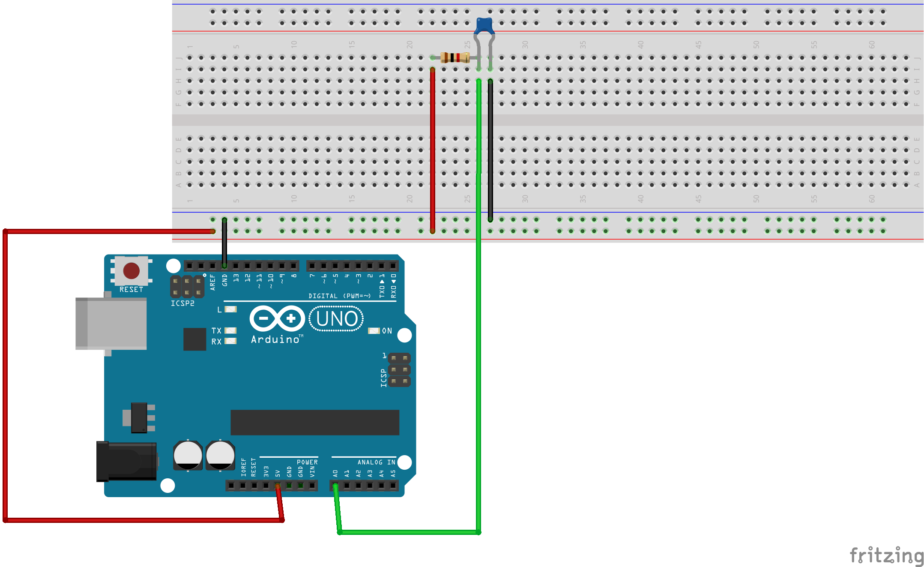Select the ICSP2 header pins

187,287
